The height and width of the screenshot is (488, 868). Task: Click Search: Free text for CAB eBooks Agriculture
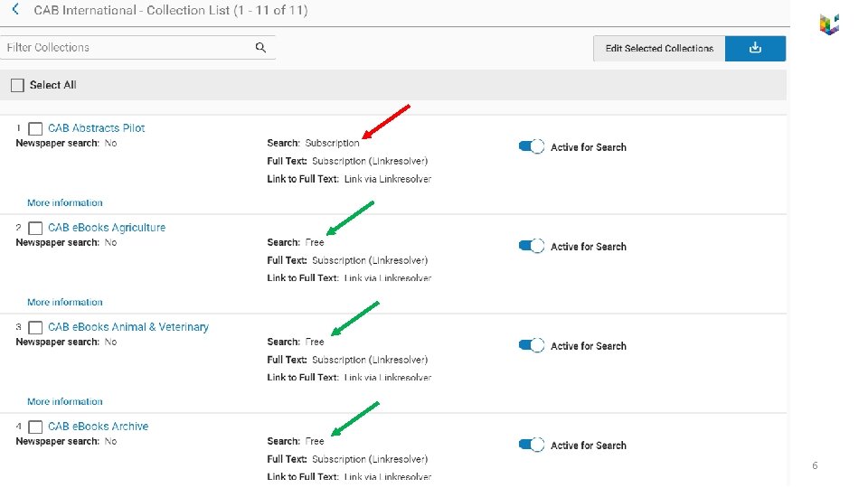point(296,242)
